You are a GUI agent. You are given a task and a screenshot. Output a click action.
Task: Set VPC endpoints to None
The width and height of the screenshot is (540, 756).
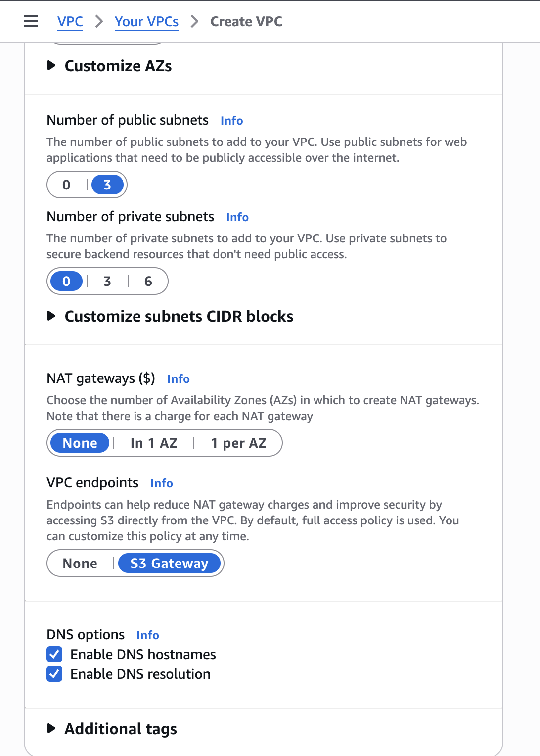(80, 564)
